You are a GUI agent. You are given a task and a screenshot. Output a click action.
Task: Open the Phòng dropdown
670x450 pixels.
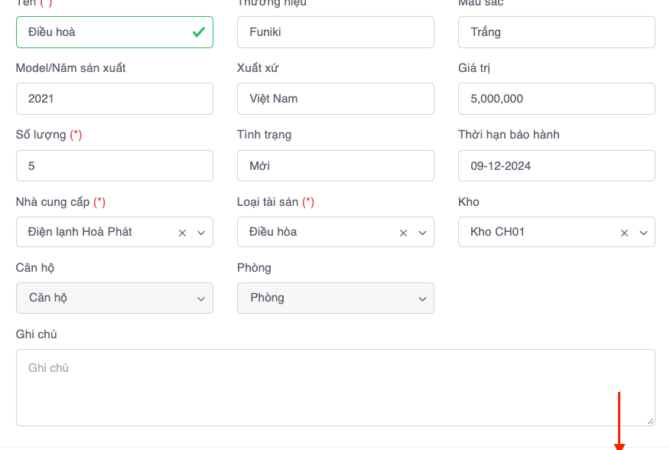pyautogui.click(x=335, y=298)
